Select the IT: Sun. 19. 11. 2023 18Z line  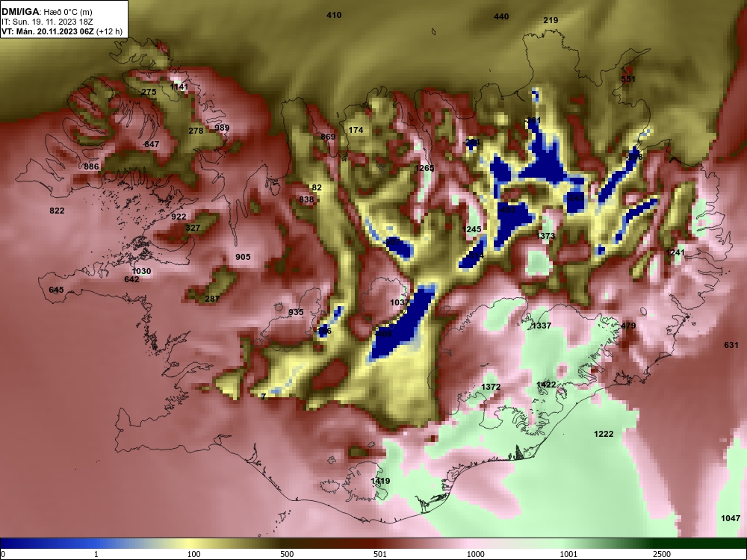click(x=46, y=22)
